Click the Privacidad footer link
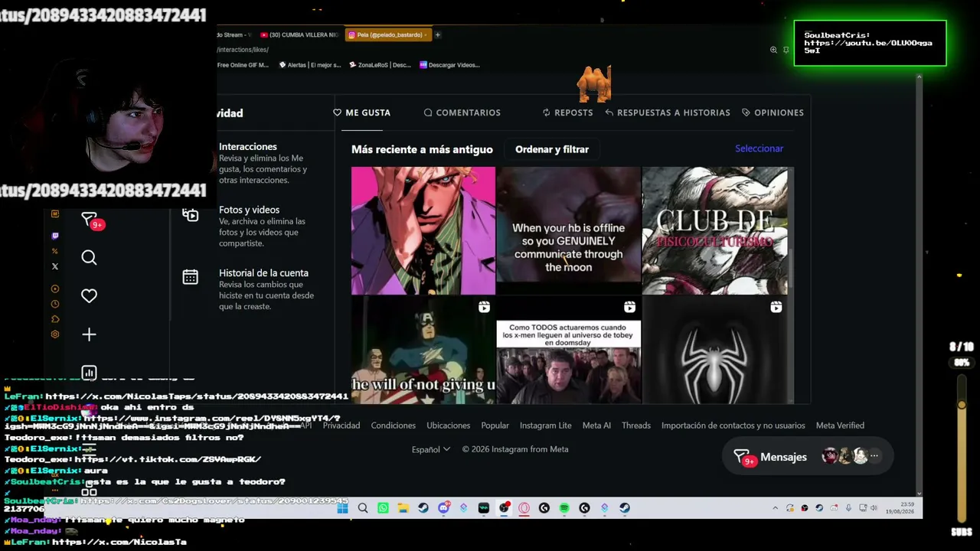 [x=341, y=425]
